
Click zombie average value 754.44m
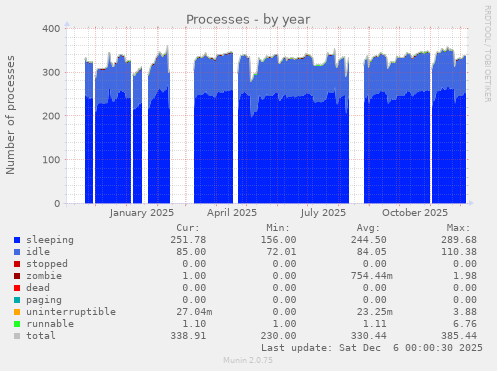372,276
